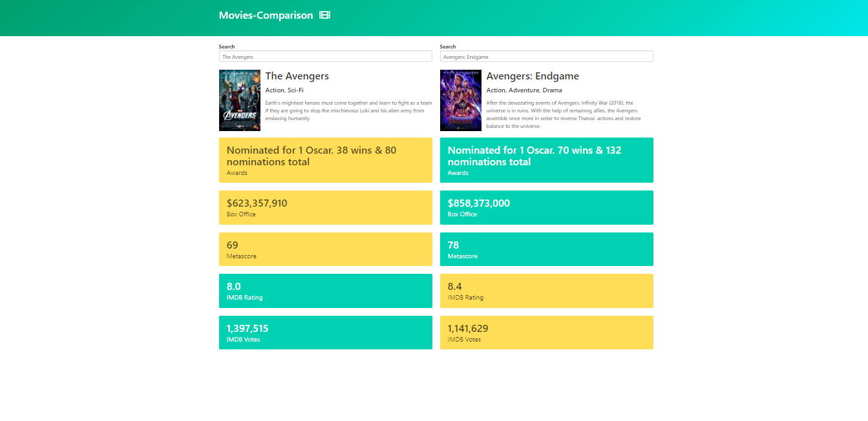Viewport: 868px width, 421px height.
Task: Click the film reel icon in the header
Action: pyautogui.click(x=325, y=14)
